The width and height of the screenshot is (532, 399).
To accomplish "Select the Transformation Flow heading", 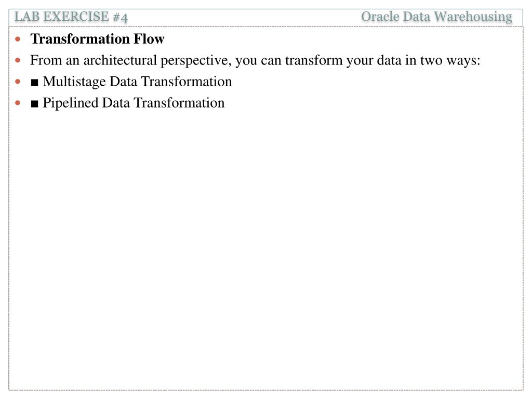I will coord(97,39).
